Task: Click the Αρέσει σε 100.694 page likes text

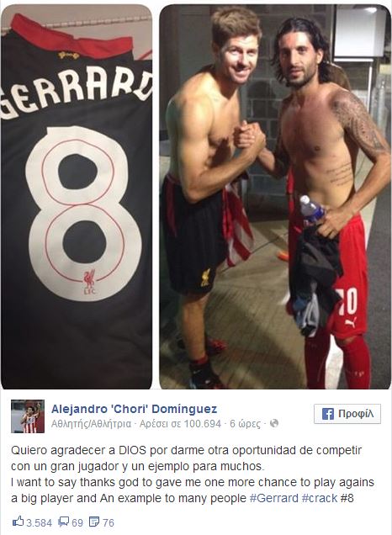Action: [x=180, y=424]
